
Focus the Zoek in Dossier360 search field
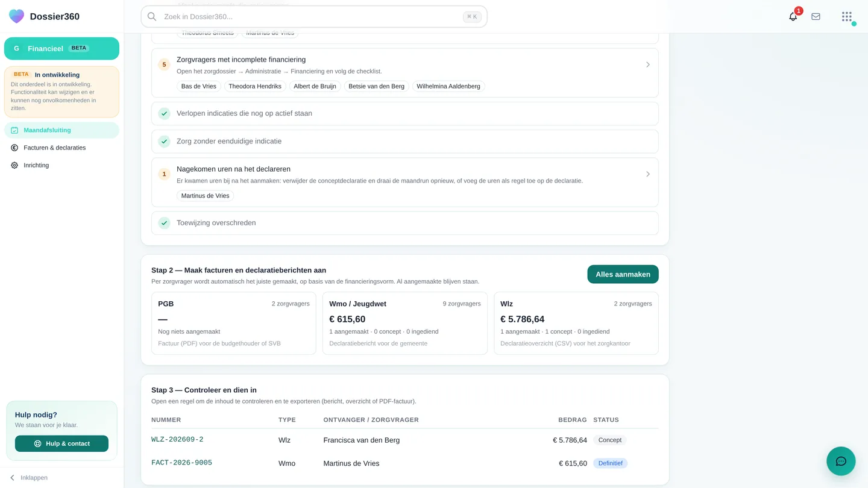(x=313, y=17)
